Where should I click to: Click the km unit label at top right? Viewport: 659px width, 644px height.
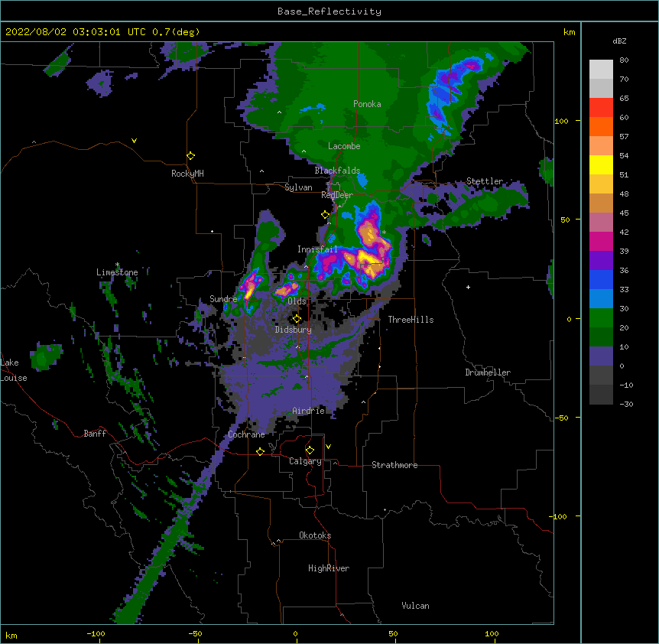(x=570, y=32)
